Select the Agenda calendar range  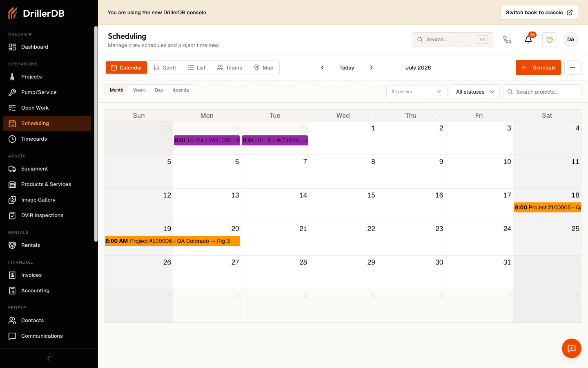tap(180, 90)
